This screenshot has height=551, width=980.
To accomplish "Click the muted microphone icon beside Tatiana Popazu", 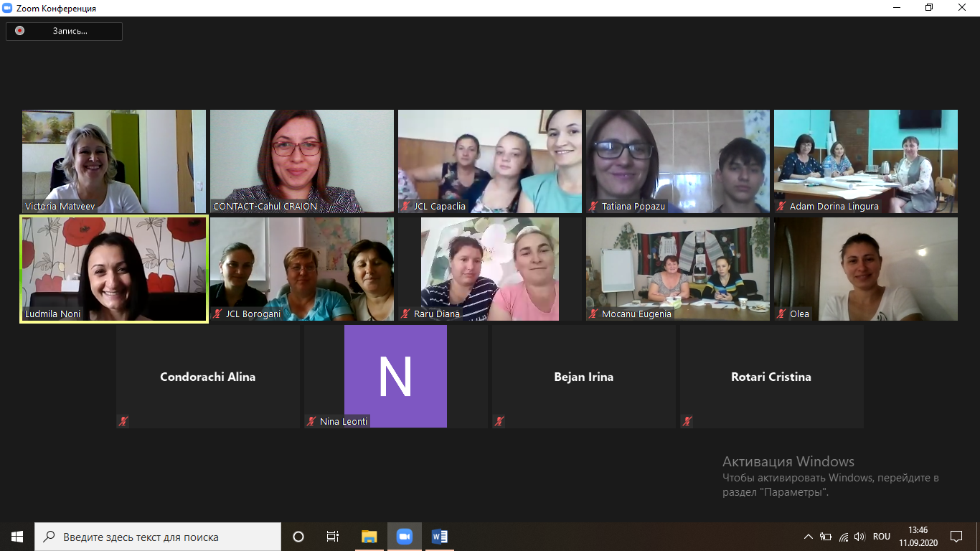I will 593,207.
